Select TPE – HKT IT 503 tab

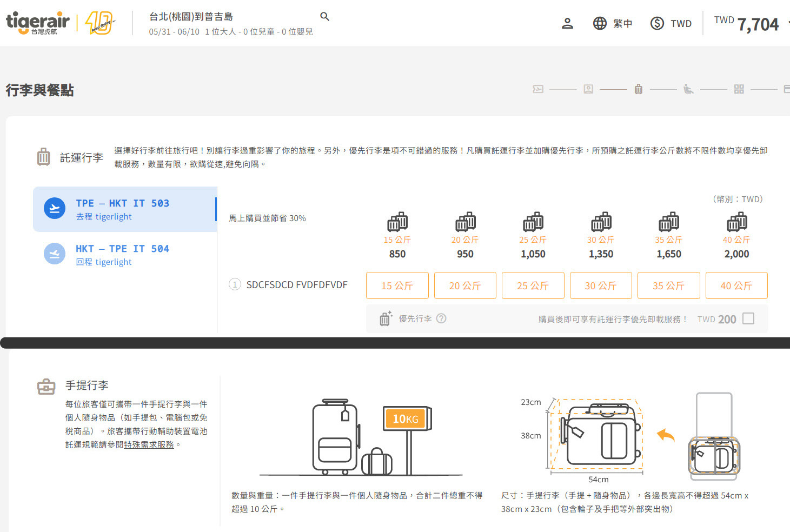coord(125,209)
